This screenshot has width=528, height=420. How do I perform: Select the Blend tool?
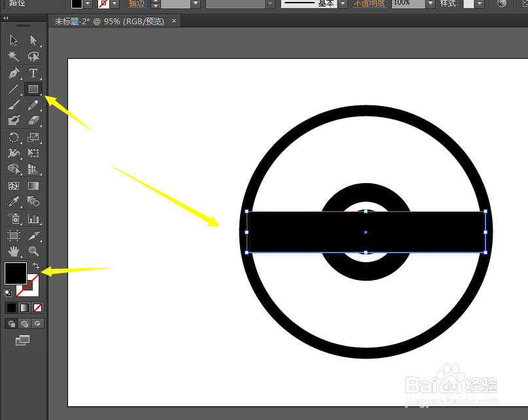[33, 201]
